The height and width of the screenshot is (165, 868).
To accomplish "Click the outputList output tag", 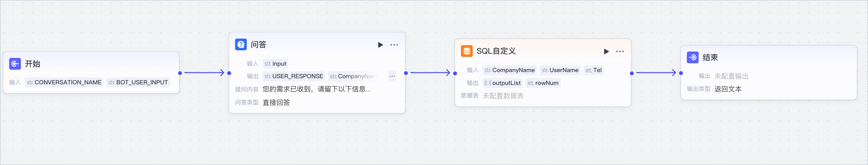I will click(x=502, y=83).
